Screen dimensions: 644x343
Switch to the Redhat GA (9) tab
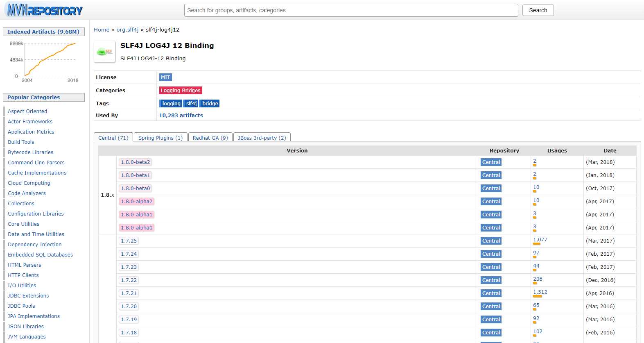pos(210,138)
